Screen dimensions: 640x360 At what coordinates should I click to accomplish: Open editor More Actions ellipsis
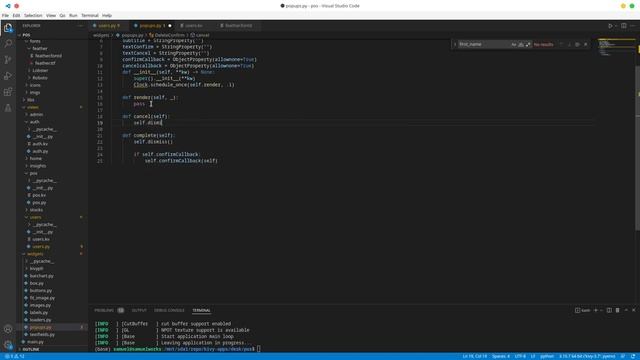[x=633, y=26]
